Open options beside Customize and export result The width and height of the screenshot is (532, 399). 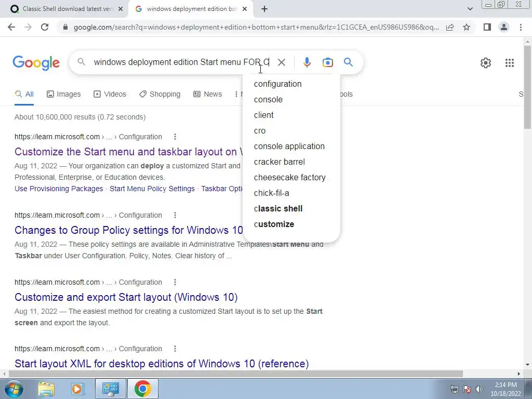(175, 282)
